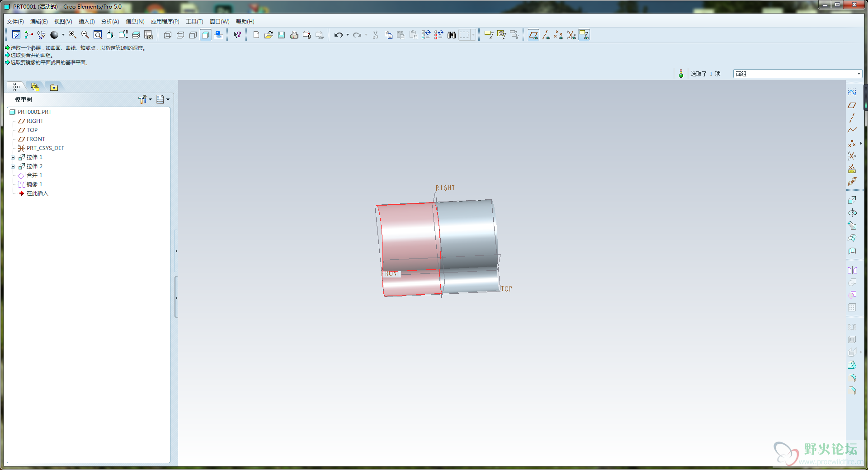The width and height of the screenshot is (868, 470).
Task: Switch to Shaded display mode
Action: coord(206,35)
